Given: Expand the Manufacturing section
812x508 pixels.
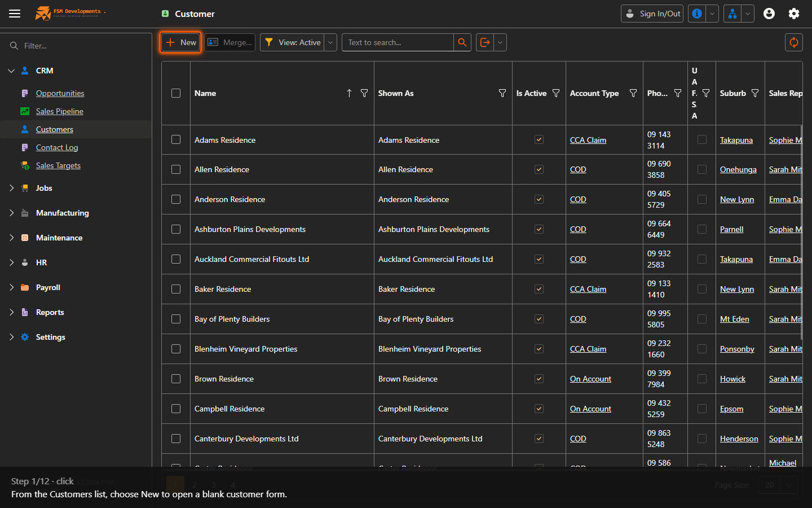Looking at the screenshot, I should [x=11, y=213].
